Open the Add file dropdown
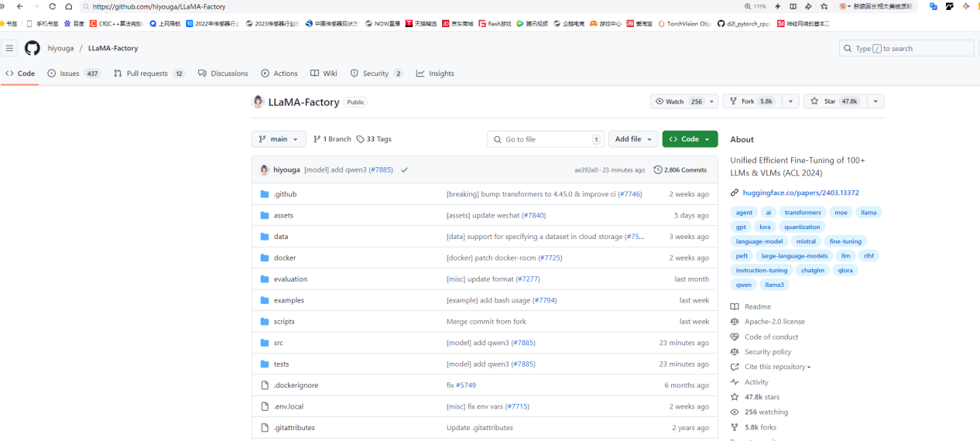Screen dimensions: 980x441 click(x=633, y=139)
